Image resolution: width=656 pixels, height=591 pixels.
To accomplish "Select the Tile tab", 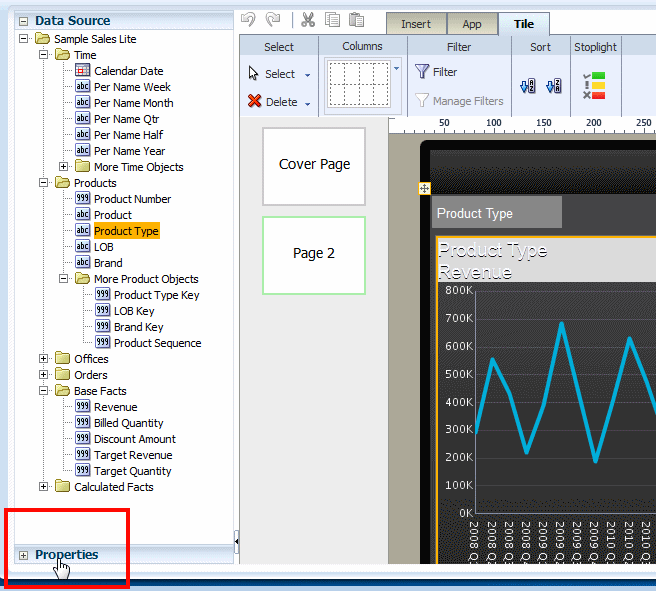I will pyautogui.click(x=524, y=24).
